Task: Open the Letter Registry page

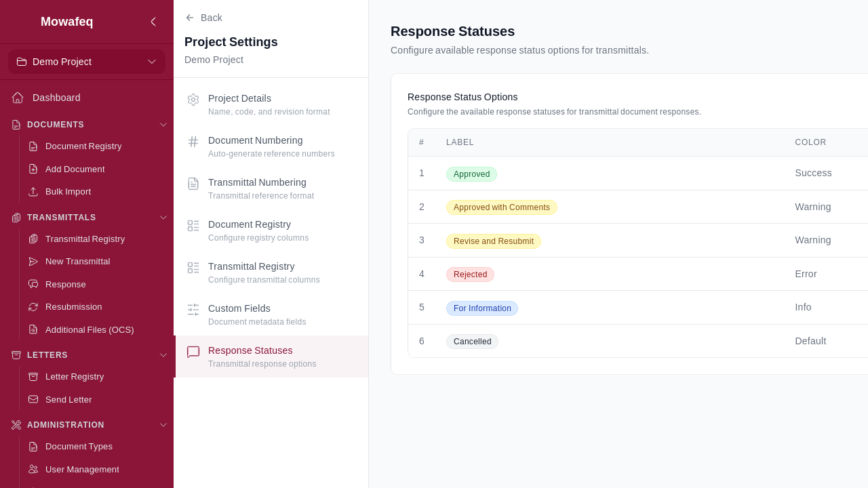Action: coord(75,377)
